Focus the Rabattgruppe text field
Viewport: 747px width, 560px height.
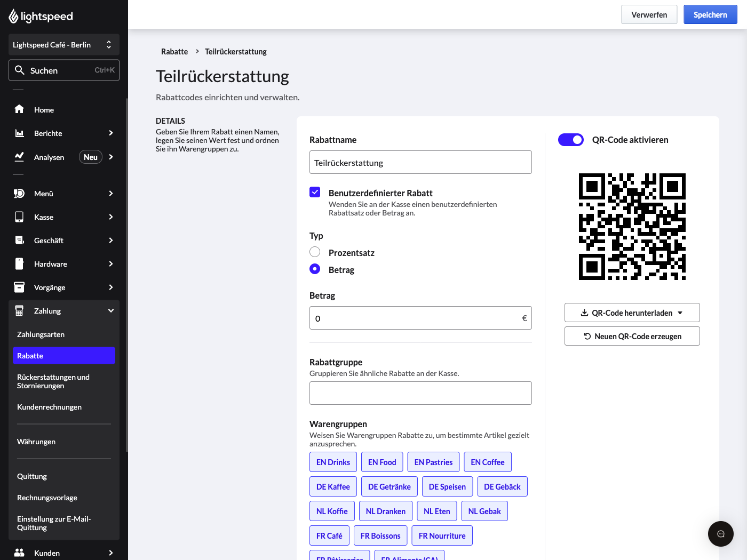coord(420,393)
